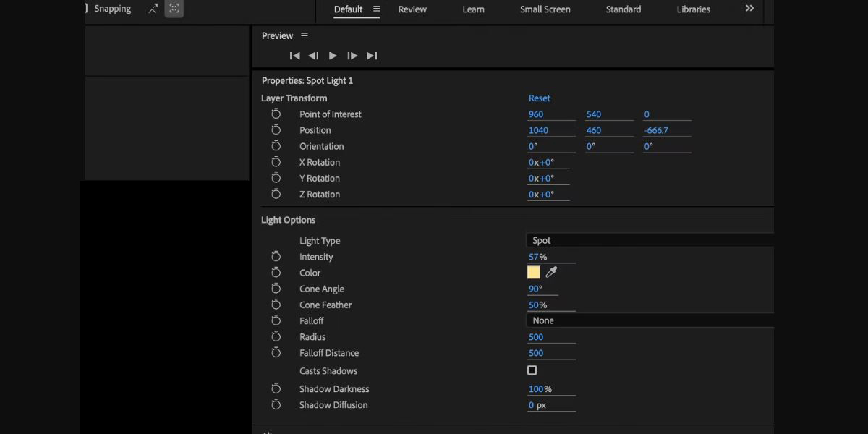
Task: Jump to first frame in Preview
Action: pos(294,56)
